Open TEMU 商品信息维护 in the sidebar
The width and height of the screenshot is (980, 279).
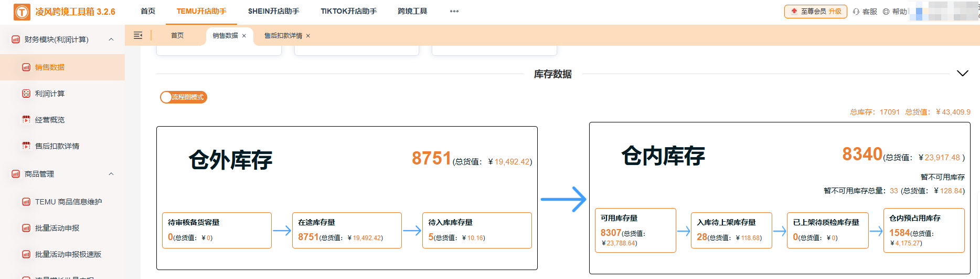coord(62,202)
